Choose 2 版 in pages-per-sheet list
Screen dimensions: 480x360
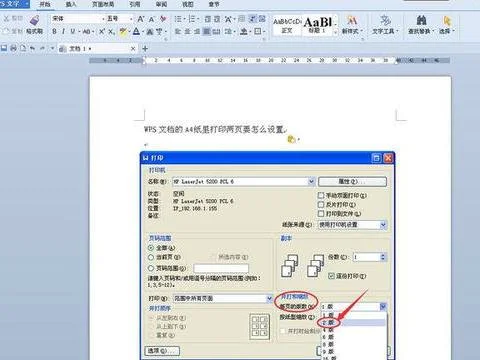point(354,323)
